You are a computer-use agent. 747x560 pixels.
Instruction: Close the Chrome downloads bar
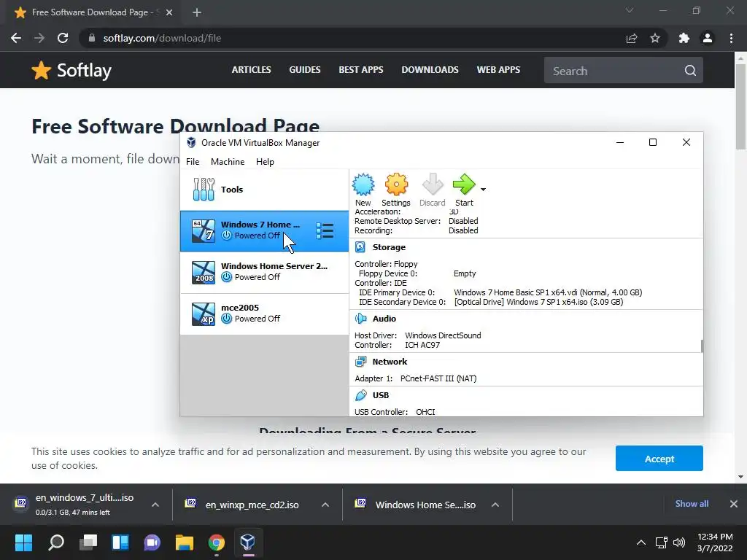click(734, 504)
